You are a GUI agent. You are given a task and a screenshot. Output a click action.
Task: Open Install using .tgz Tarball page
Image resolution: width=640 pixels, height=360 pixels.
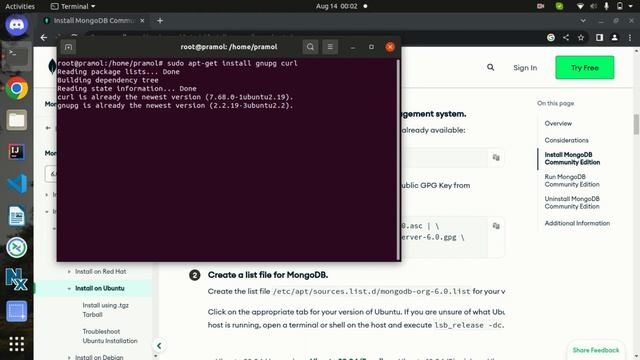[105, 310]
